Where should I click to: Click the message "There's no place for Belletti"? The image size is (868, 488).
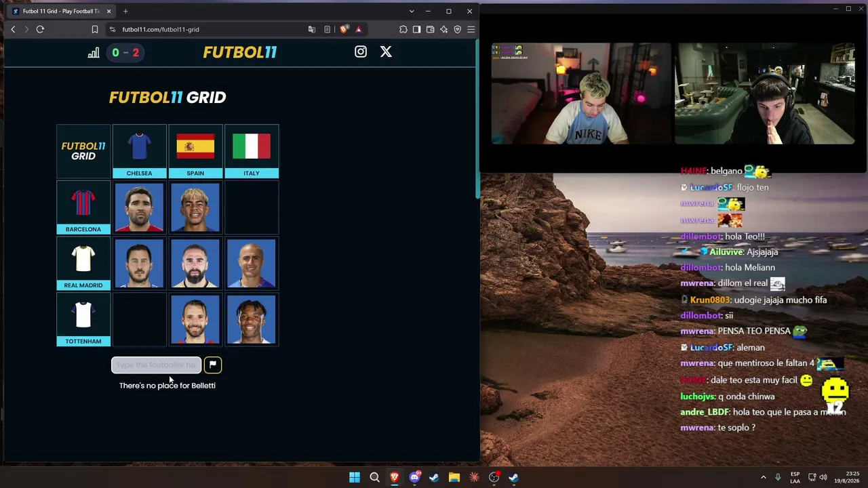click(x=167, y=386)
